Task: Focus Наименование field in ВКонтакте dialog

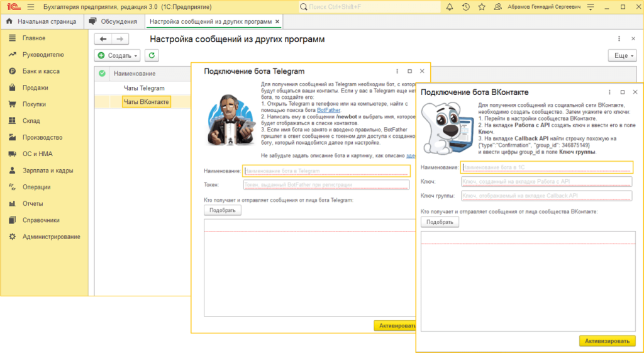Action: [547, 167]
